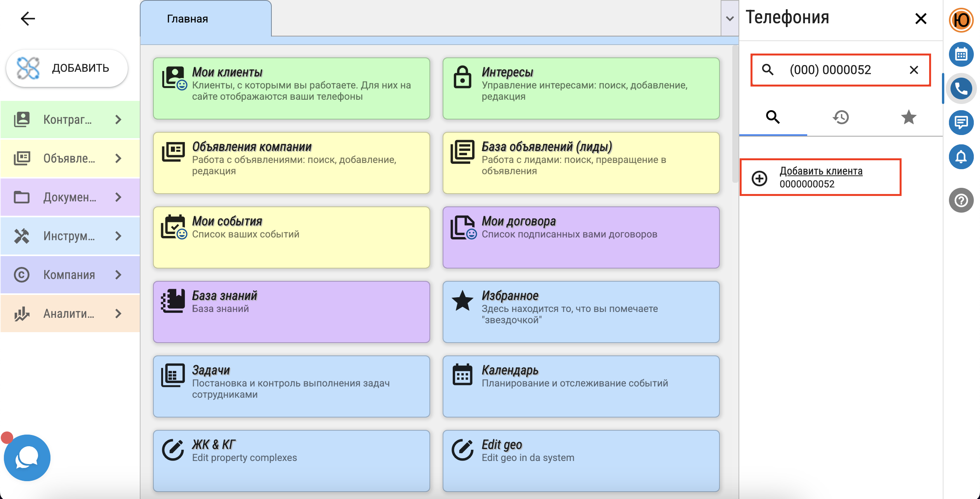Open the Объявления компании card
This screenshot has width=980, height=499.
(x=291, y=163)
